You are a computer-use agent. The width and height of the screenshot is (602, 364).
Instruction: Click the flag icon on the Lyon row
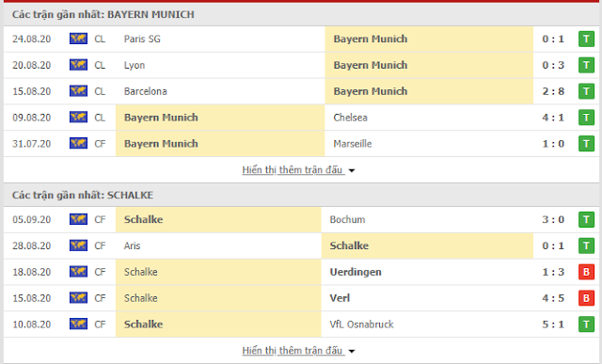78,65
